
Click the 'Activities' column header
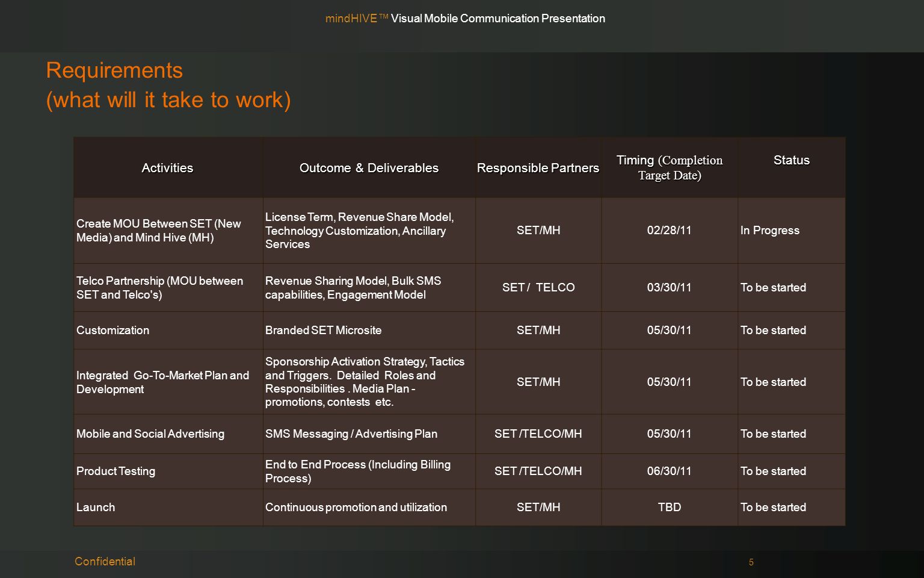(x=168, y=167)
